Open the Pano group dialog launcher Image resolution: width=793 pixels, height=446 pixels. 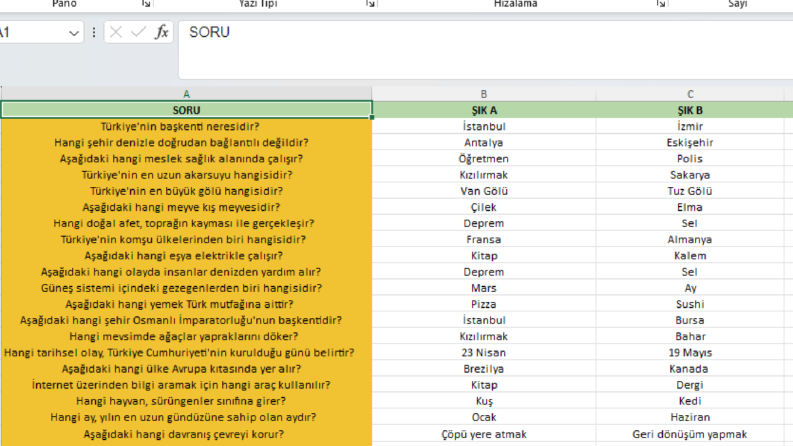coord(146,4)
